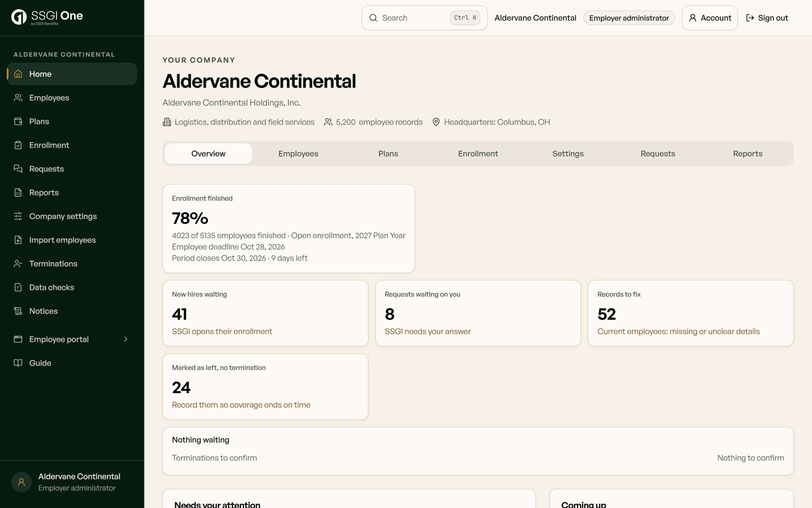Switch to the Plans tab
Screen dimensions: 812x508
click(x=388, y=154)
